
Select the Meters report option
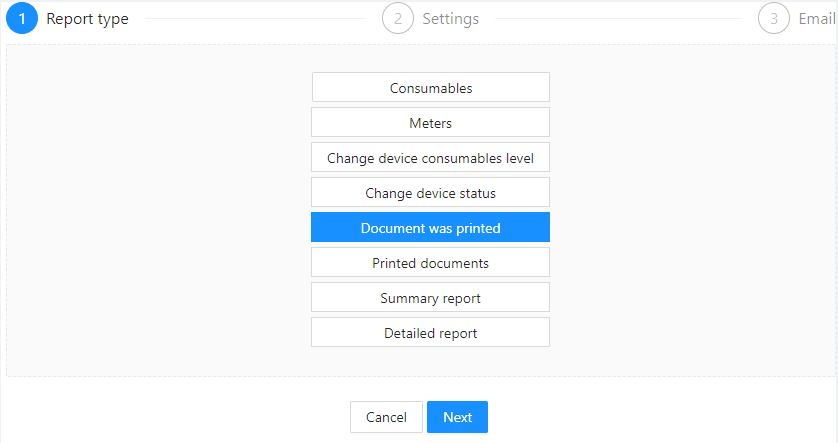point(430,122)
